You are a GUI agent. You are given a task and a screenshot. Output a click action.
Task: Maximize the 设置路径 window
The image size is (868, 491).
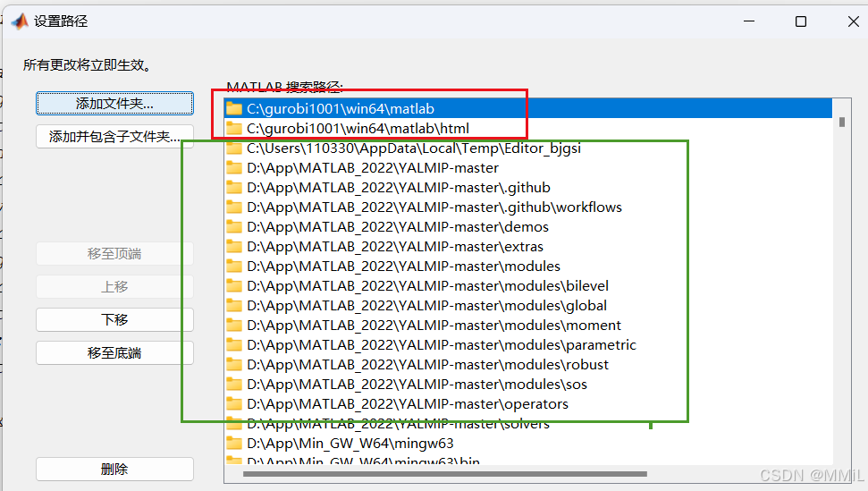pyautogui.click(x=800, y=21)
